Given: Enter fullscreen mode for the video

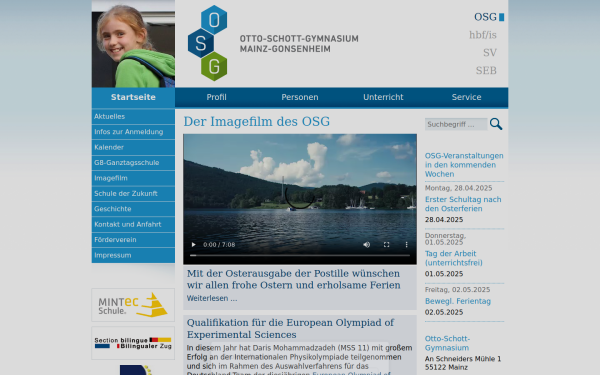Looking at the screenshot, I should 386,245.
